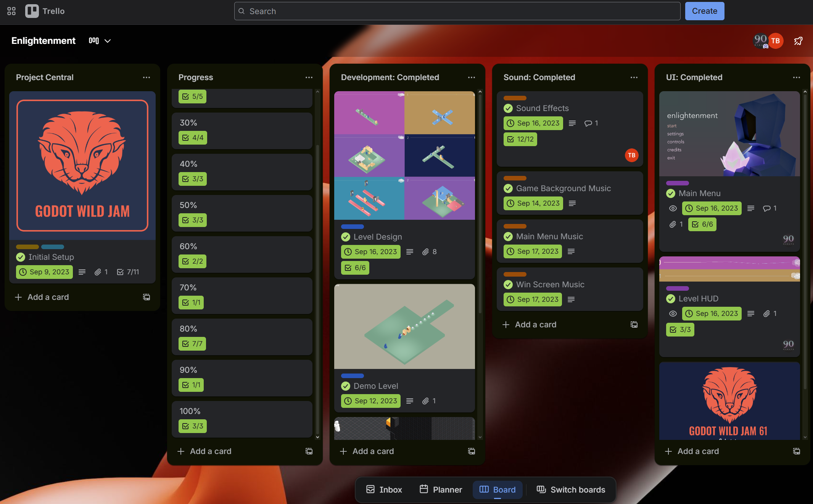Click the Sound list template card icon

(634, 325)
